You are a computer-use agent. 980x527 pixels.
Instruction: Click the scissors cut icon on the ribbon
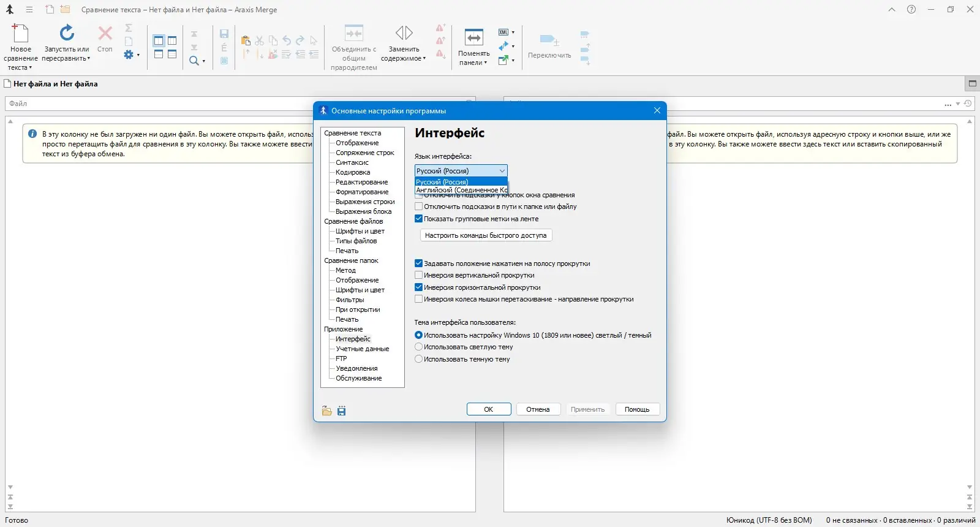(260, 41)
